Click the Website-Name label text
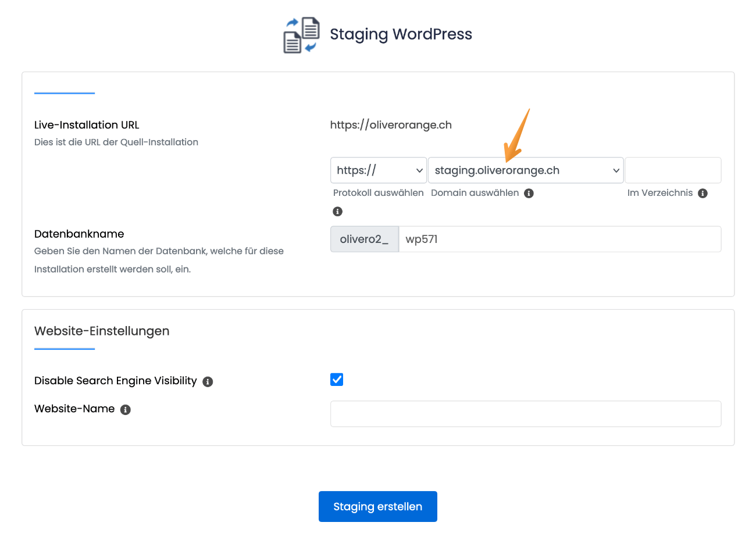Viewport: 756px width, 533px height. tap(74, 409)
